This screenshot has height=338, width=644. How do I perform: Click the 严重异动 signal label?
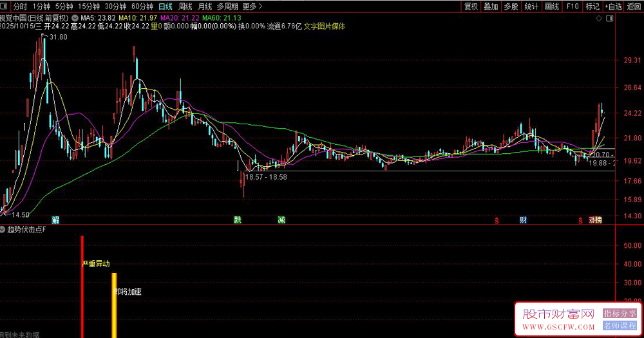coord(96,264)
